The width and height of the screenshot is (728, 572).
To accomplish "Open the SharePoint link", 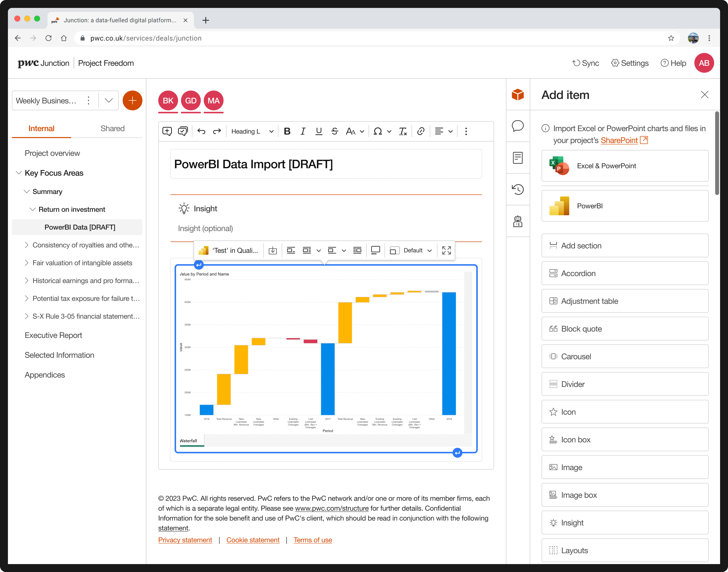I will click(619, 140).
